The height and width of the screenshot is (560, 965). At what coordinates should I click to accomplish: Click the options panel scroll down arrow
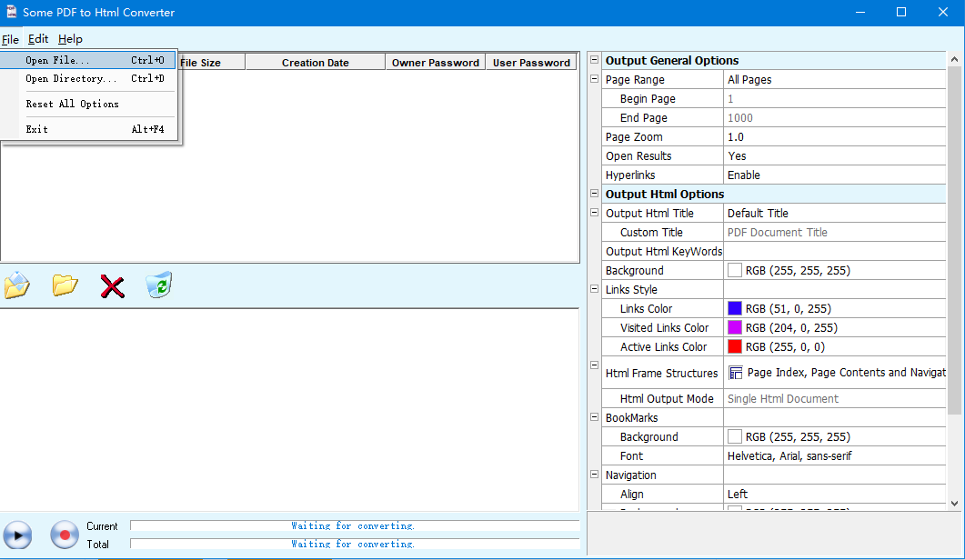(954, 503)
